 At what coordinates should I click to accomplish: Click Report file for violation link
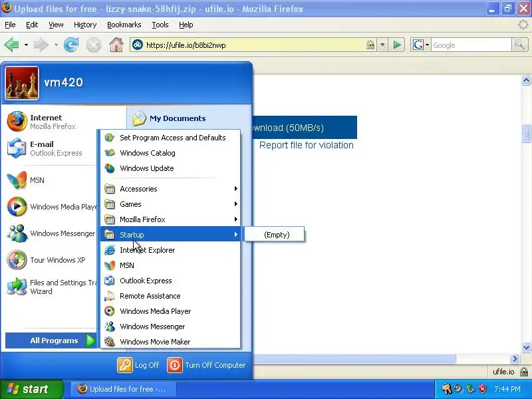pyautogui.click(x=306, y=145)
